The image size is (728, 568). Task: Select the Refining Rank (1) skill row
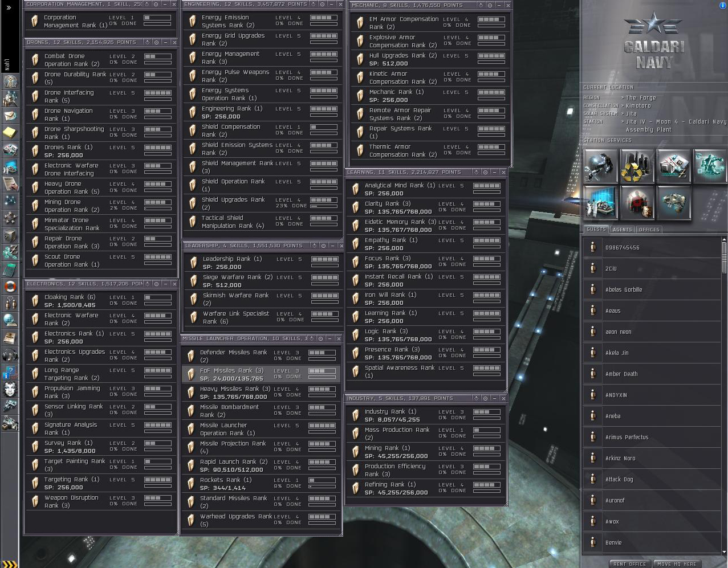(426, 488)
